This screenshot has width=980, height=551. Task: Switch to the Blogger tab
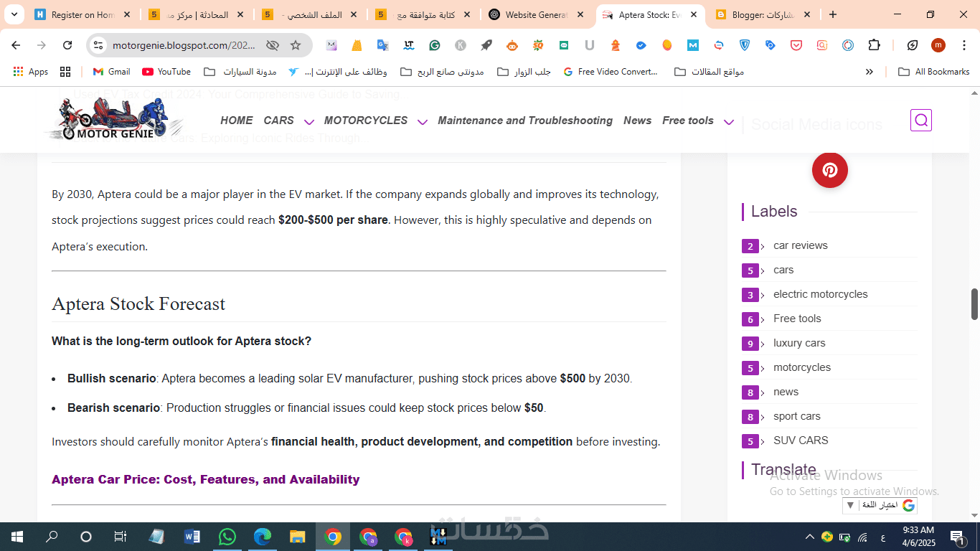click(x=763, y=14)
